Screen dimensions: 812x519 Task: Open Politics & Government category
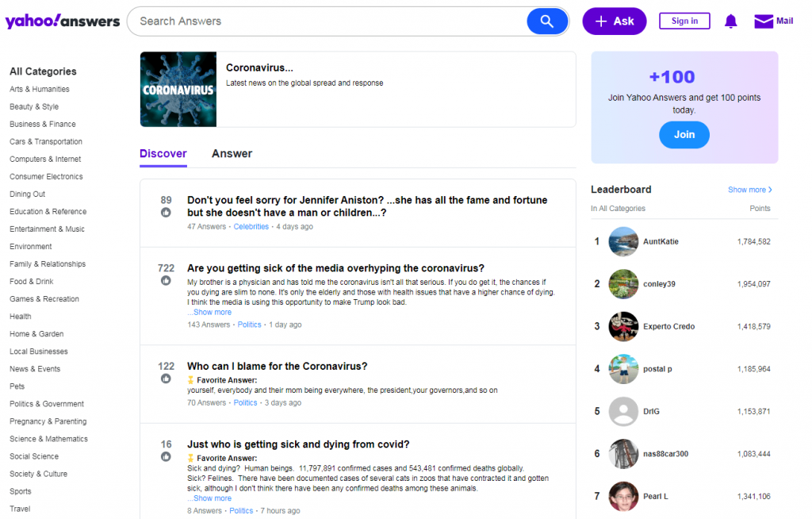point(47,404)
